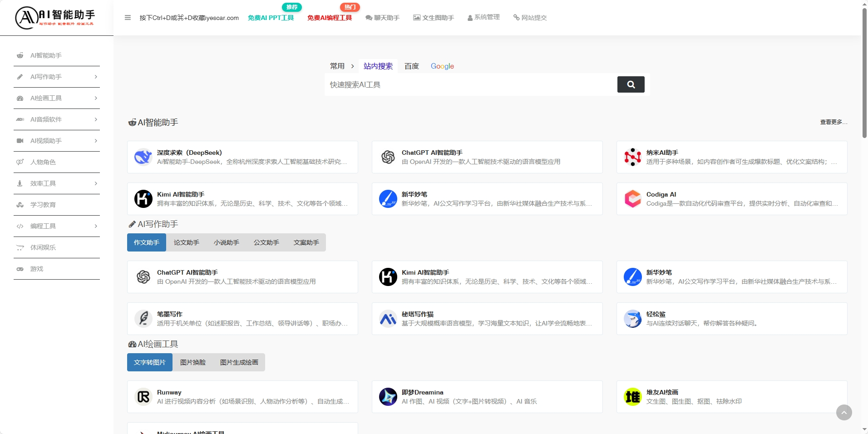This screenshot has width=868, height=434.
Task: Open the 免费AI PPT工具 link
Action: click(271, 18)
